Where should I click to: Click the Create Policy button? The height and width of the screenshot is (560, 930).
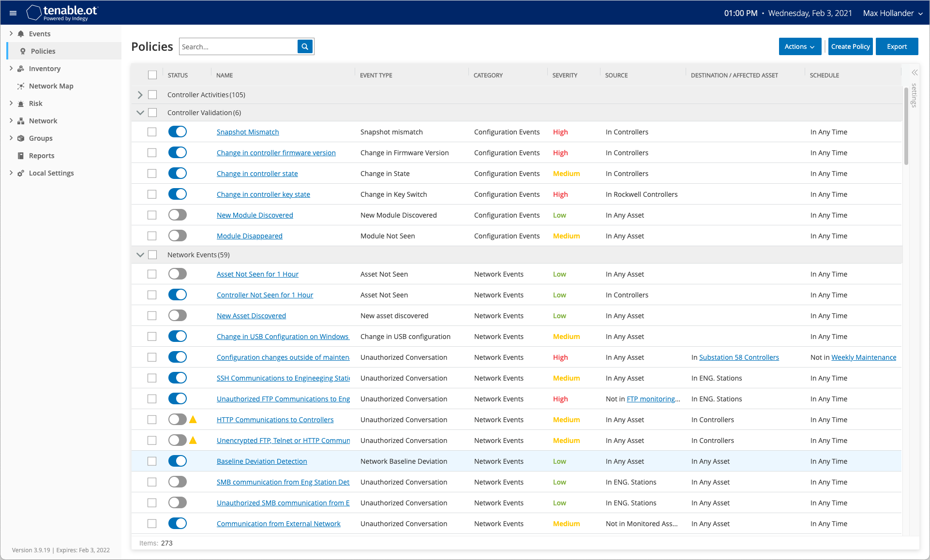850,46
